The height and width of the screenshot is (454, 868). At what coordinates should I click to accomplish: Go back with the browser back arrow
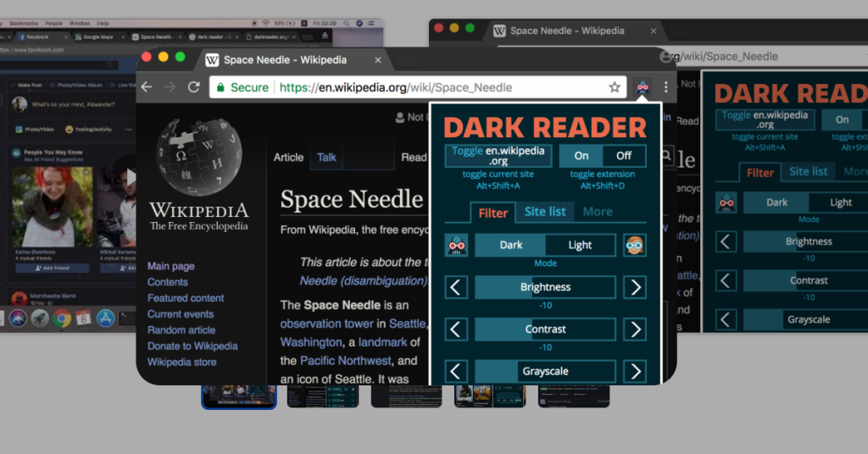(x=147, y=87)
